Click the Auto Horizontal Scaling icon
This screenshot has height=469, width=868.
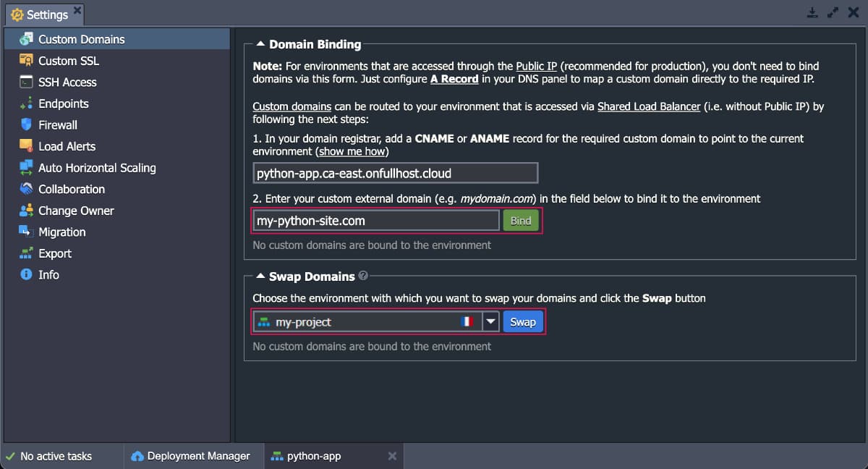(x=26, y=168)
